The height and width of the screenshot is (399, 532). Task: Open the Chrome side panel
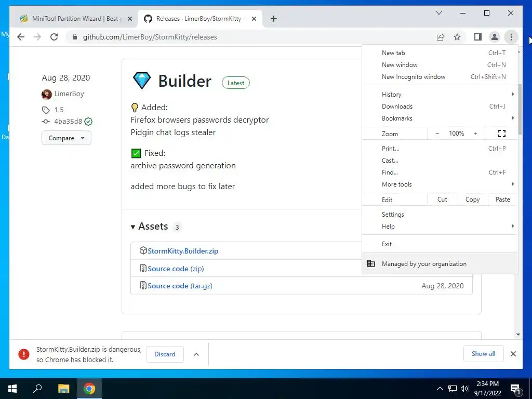478,37
